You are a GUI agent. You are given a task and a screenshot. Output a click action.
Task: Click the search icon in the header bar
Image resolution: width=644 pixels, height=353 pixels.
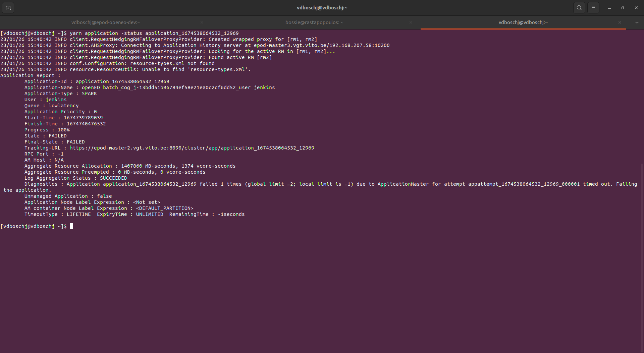pyautogui.click(x=579, y=7)
